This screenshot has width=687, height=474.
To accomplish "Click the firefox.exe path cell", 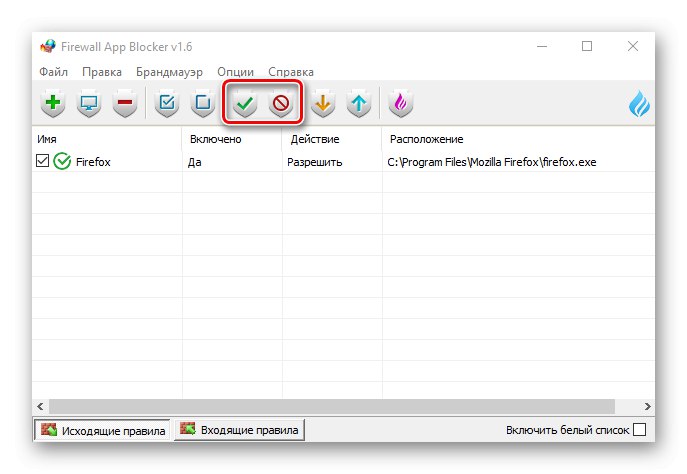I will (492, 162).
